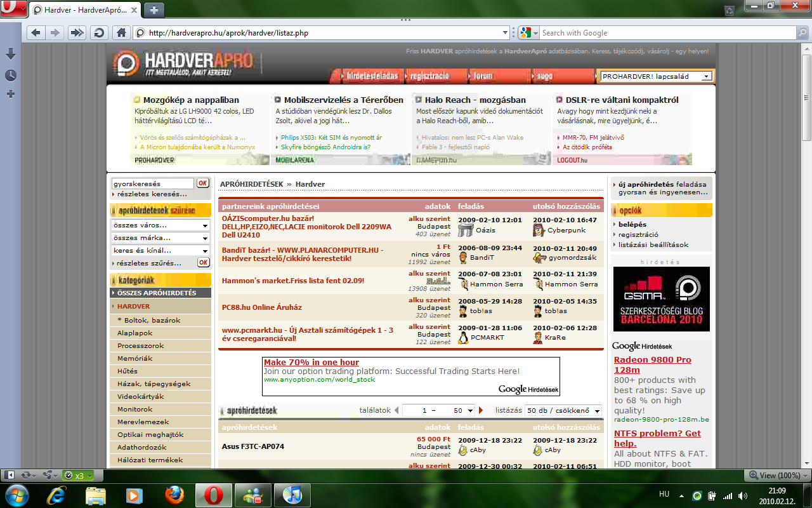This screenshot has width=812, height=508.
Task: Click the belépés login link
Action: (632, 224)
